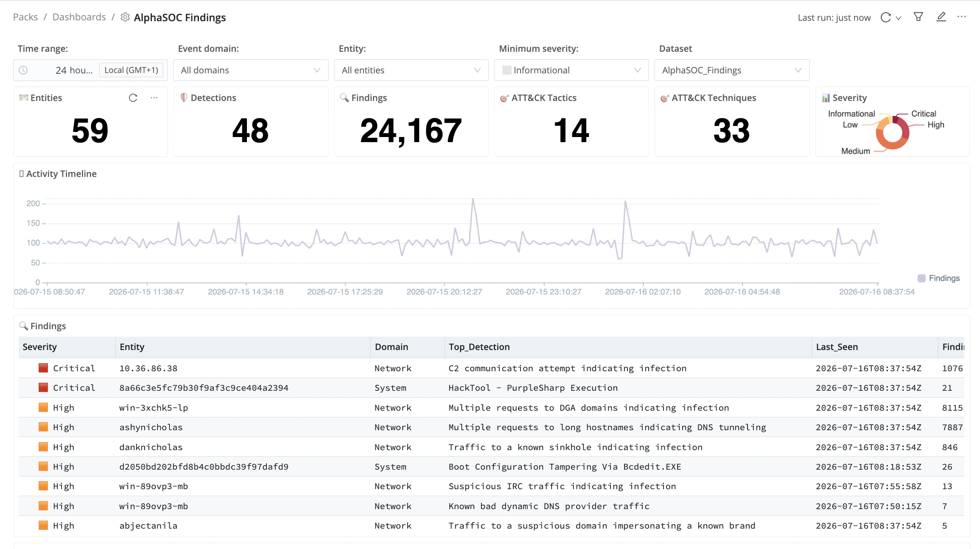Click the edit pencil icon

coord(941,17)
